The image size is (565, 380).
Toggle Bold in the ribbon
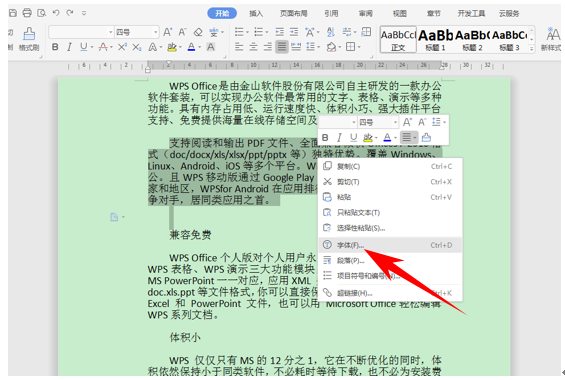55,47
